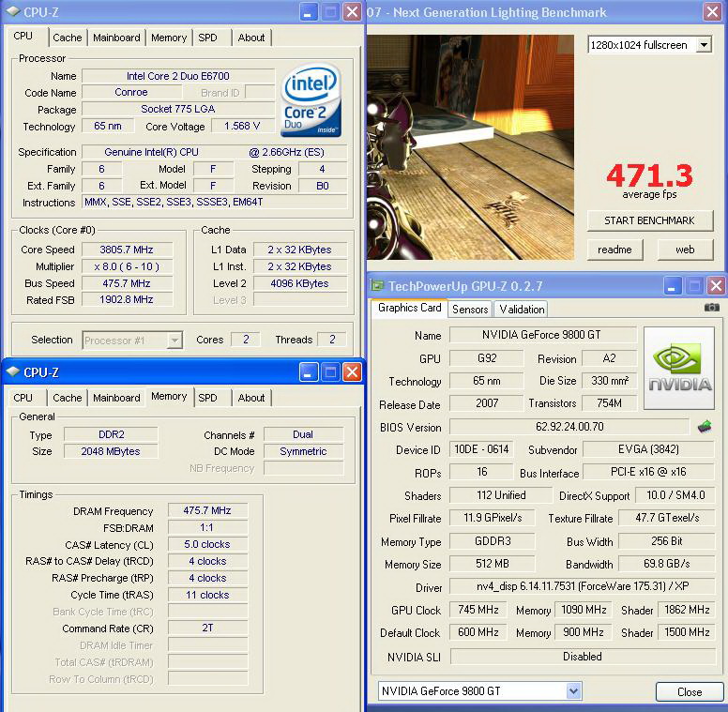Click the CAS# Latency 5.0 clocks value

coord(207,544)
